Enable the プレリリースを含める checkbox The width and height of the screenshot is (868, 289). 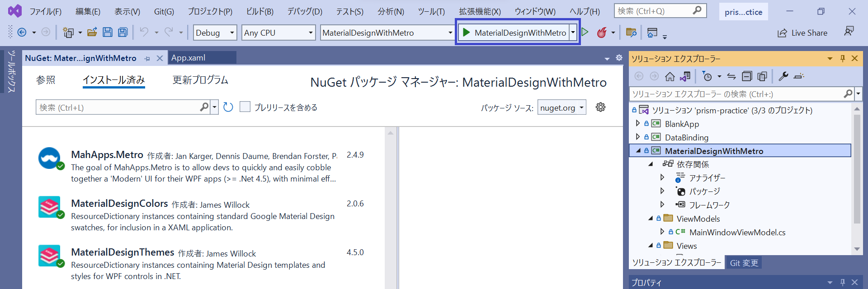coord(245,107)
